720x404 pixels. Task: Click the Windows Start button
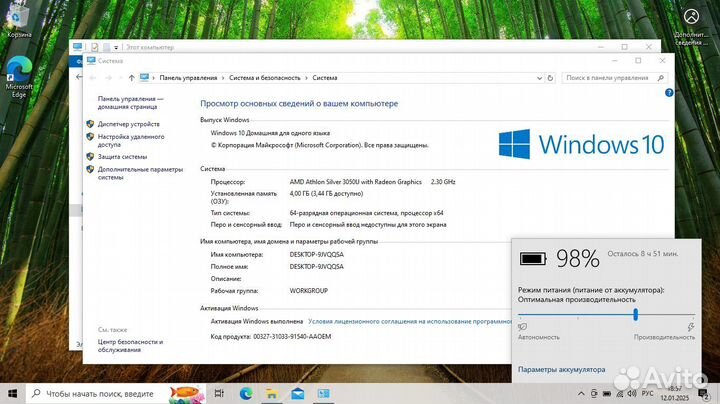click(12, 393)
